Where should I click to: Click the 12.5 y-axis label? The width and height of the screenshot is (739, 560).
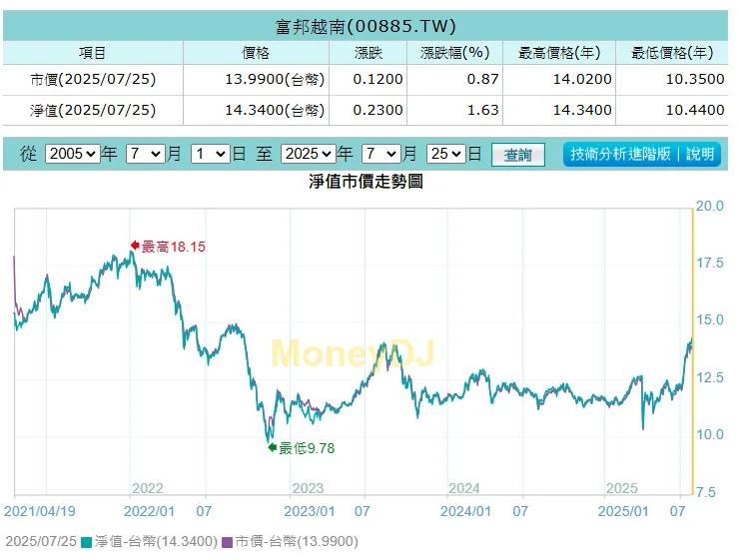(x=710, y=377)
